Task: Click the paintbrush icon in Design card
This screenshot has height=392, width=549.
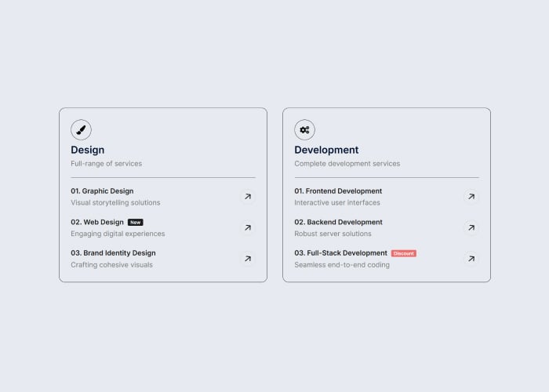Action: click(x=81, y=130)
